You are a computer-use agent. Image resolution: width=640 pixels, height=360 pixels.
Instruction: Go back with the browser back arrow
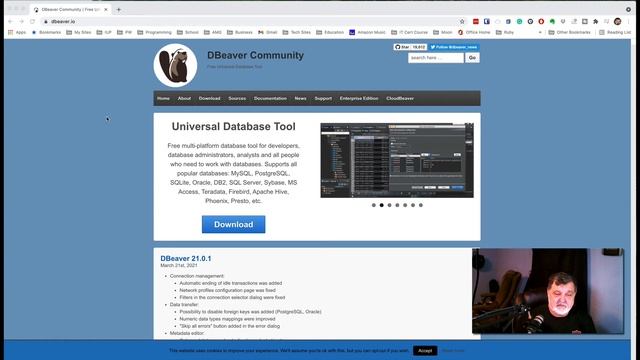[x=10, y=21]
